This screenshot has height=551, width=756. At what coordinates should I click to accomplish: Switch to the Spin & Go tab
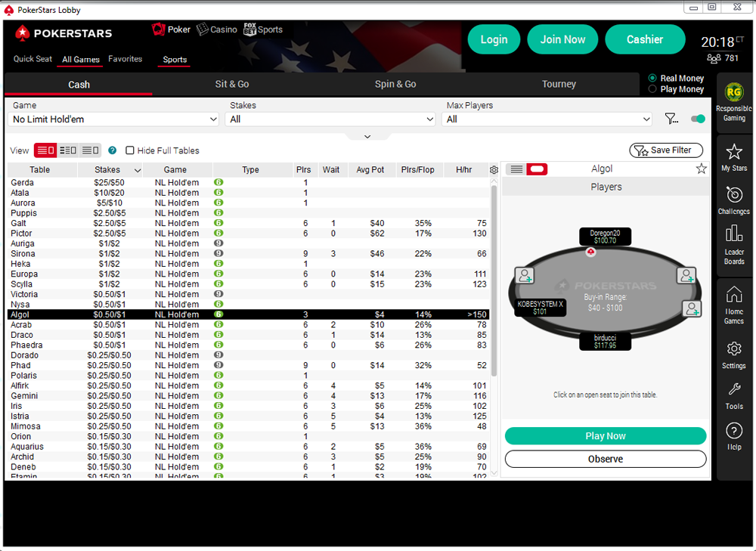click(395, 84)
